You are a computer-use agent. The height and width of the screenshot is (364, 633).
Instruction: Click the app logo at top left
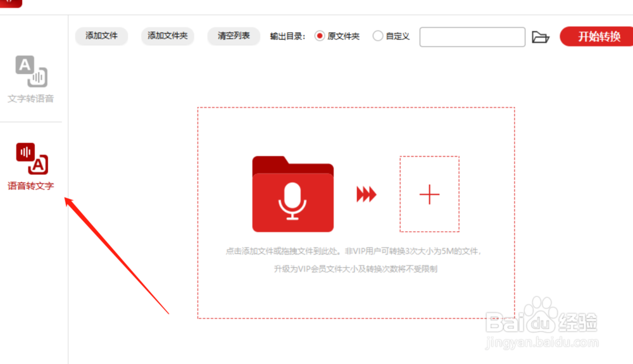click(11, 3)
